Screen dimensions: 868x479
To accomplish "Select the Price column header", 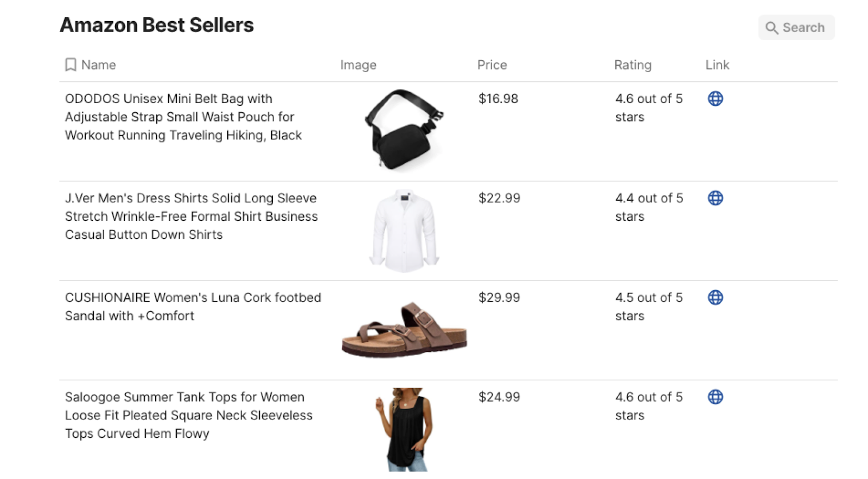I will [492, 65].
